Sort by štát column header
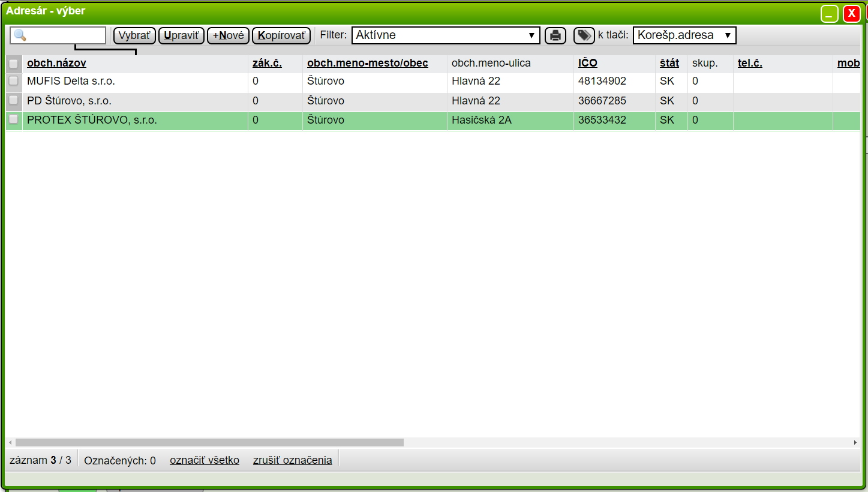This screenshot has height=492, width=868. pos(669,63)
